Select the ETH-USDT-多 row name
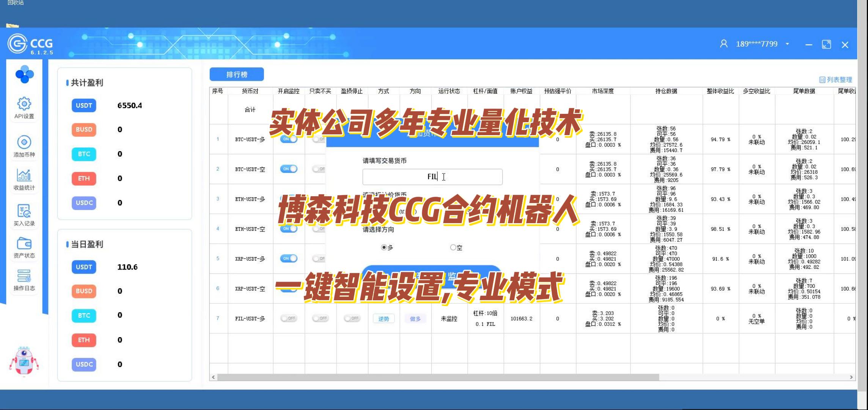The height and width of the screenshot is (410, 868). [250, 199]
